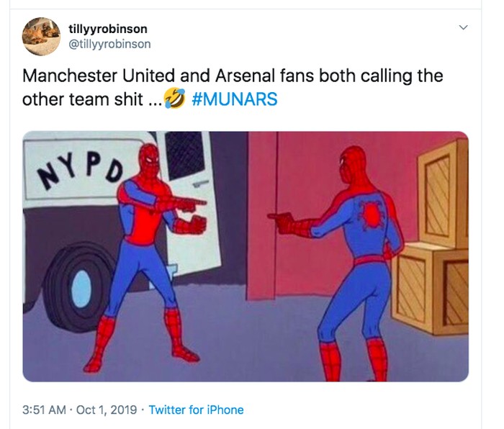The width and height of the screenshot is (504, 429).
Task: Click the spider emblem on Spider-Man's back
Action: point(372,214)
